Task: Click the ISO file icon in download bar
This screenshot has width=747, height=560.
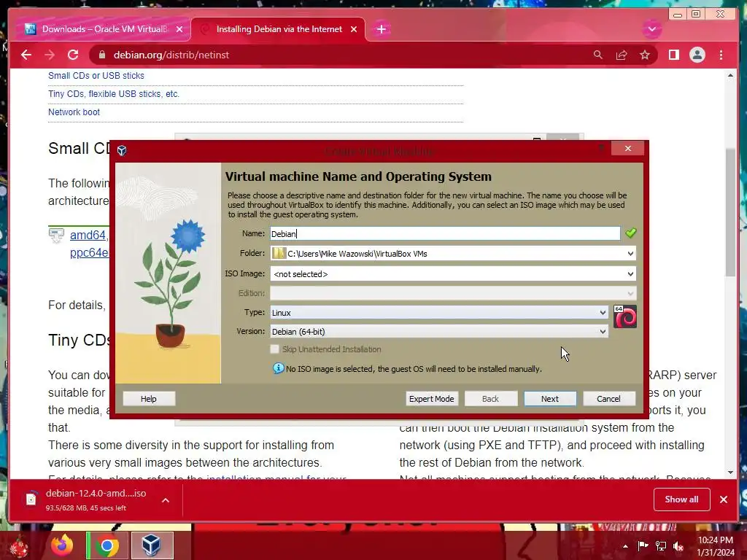Action: (x=31, y=499)
